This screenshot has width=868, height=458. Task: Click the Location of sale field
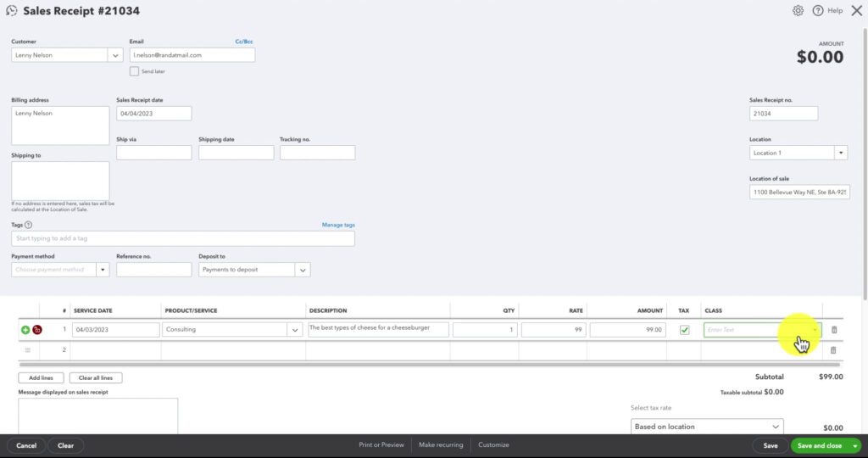coord(799,193)
